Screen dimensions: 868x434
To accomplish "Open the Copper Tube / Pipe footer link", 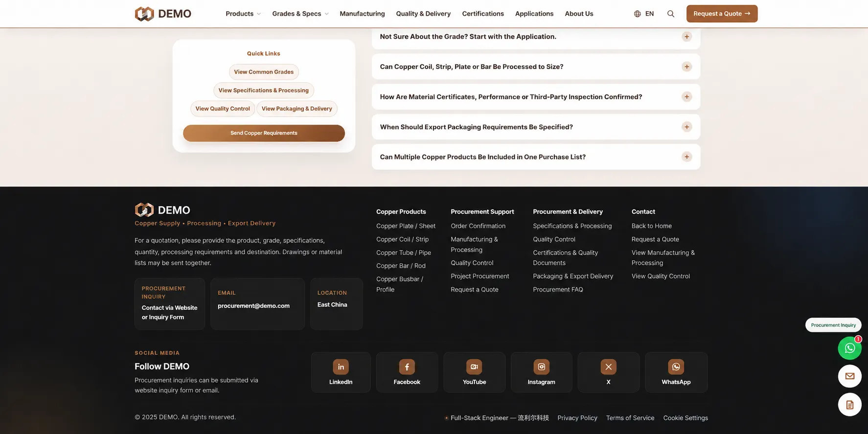I will point(404,253).
